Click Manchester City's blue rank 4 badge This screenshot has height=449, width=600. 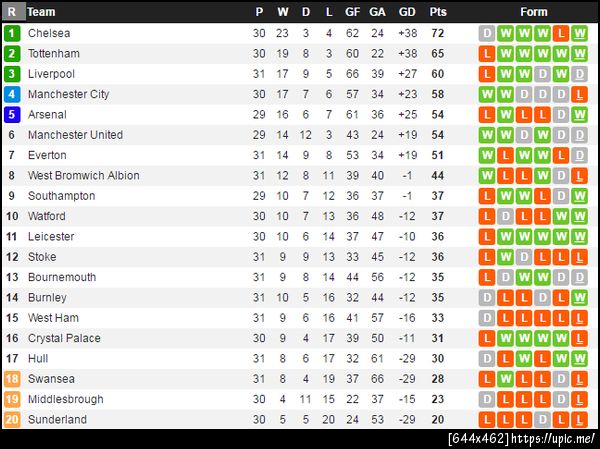click(12, 94)
